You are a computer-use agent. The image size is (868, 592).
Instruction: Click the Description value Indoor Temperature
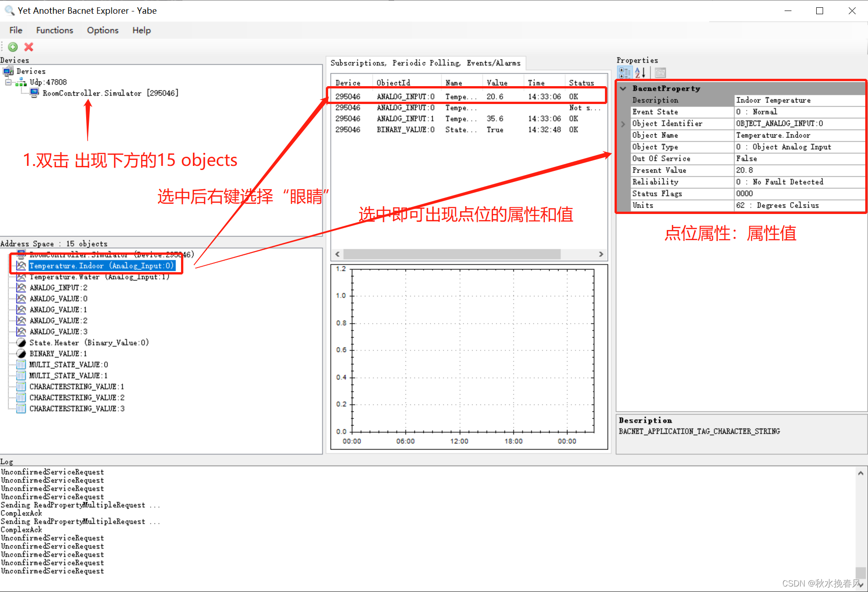(799, 100)
